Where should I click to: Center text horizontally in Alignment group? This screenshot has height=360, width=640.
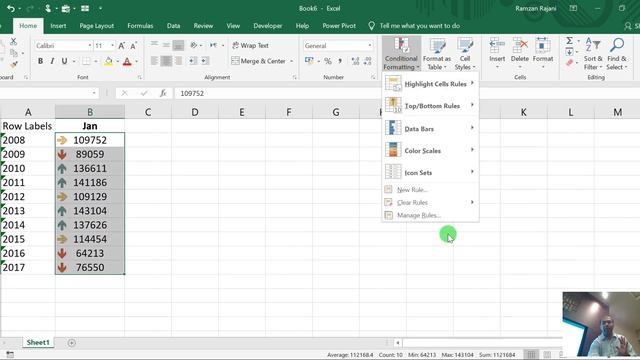point(166,61)
